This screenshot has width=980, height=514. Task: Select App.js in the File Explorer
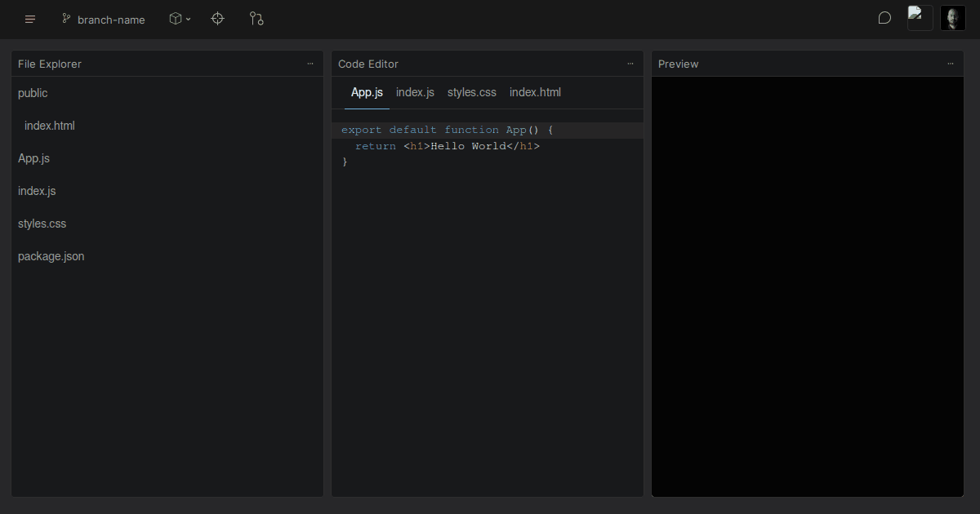click(33, 158)
